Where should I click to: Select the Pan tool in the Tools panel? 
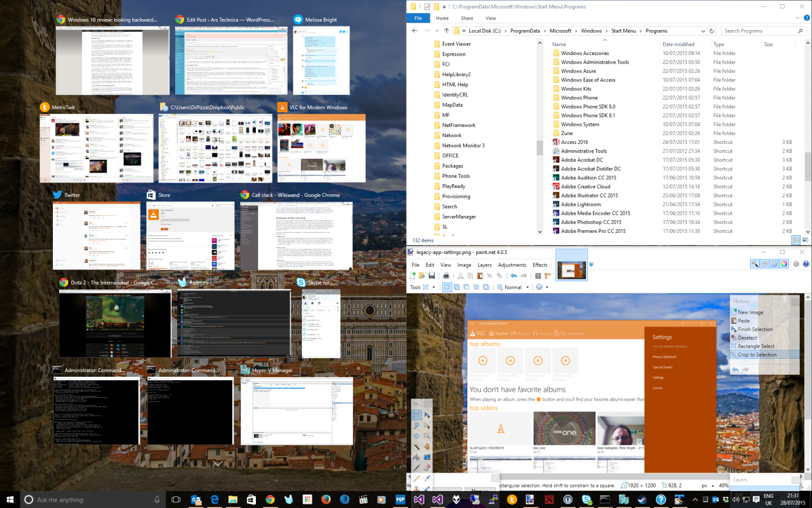[427, 446]
